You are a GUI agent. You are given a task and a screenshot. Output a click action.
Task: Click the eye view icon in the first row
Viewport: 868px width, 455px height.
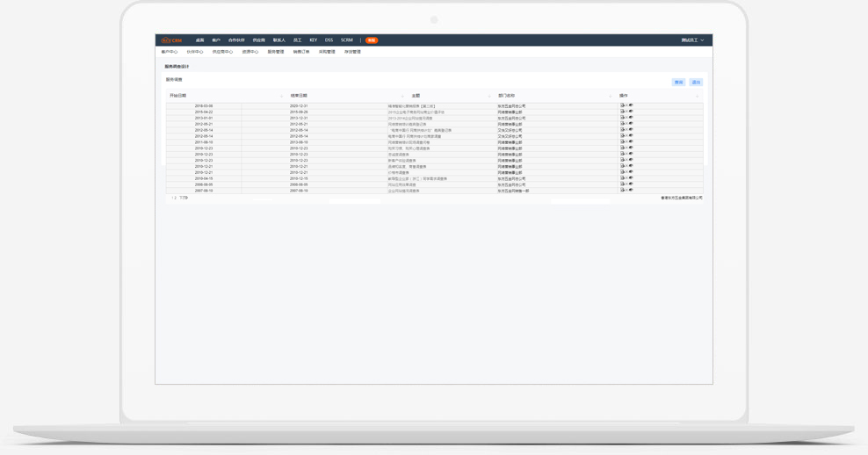[x=631, y=105]
